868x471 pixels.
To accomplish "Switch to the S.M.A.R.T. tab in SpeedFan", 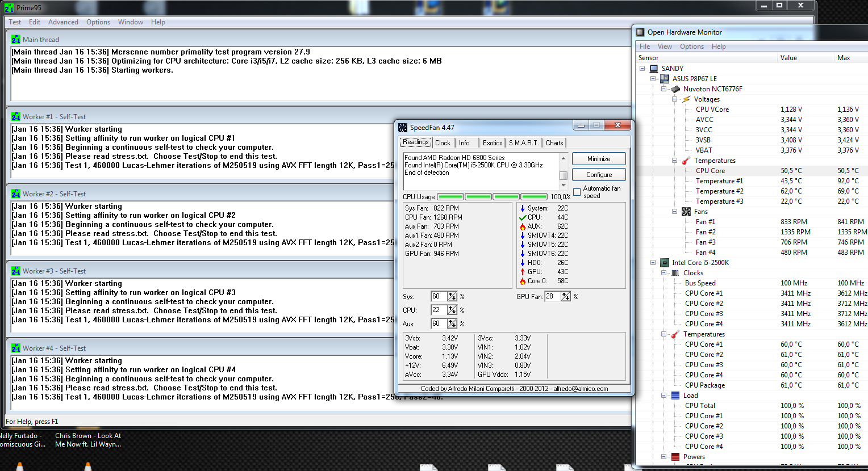I will [x=523, y=143].
